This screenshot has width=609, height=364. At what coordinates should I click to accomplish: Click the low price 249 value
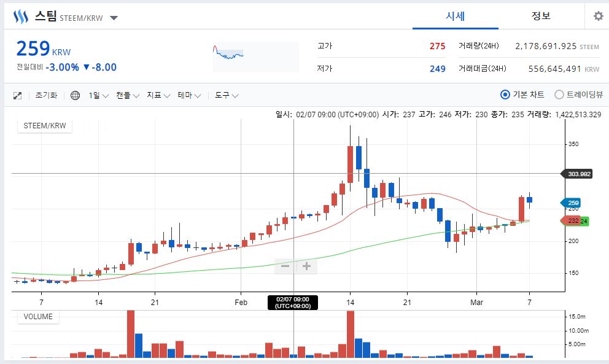tap(437, 69)
